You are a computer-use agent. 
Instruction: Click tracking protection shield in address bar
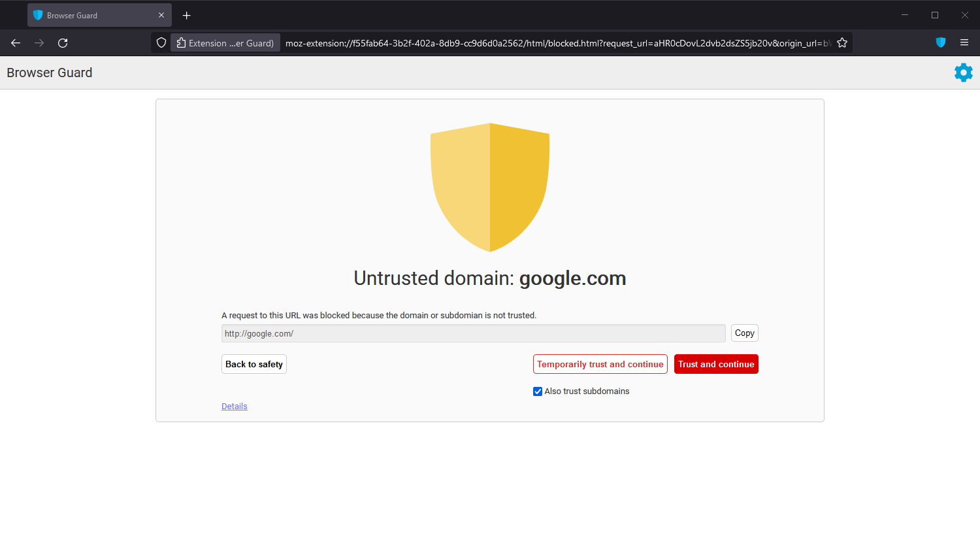[161, 43]
